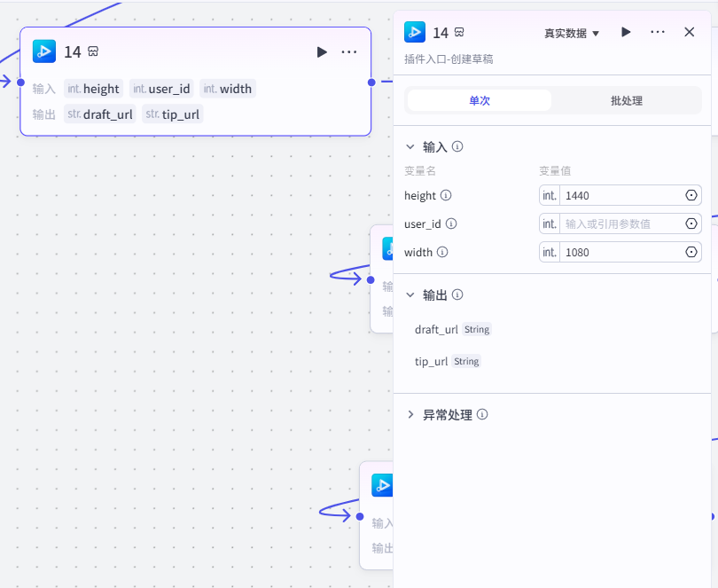This screenshot has height=588, width=718.
Task: Open the three-dot menu in side panel header
Action: click(x=658, y=32)
